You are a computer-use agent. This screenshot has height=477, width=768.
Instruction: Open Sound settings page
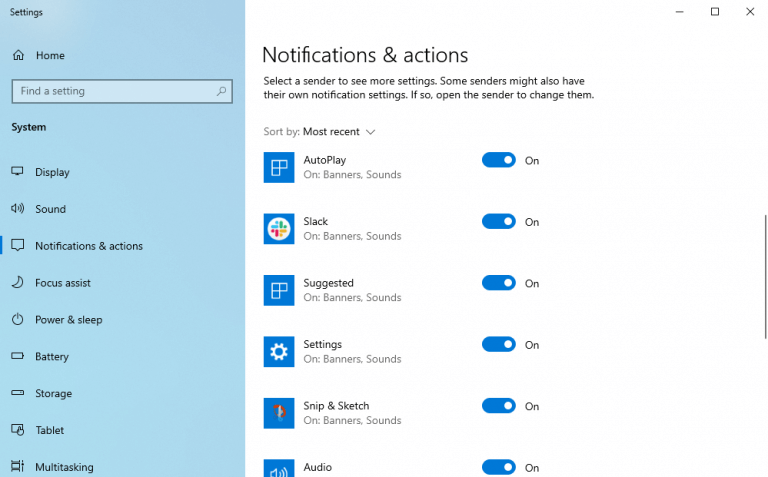click(50, 209)
